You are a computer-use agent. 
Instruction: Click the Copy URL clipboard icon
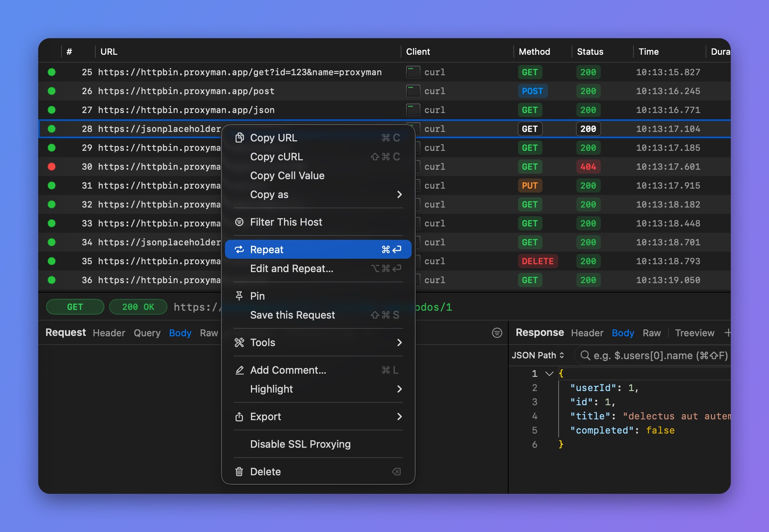[x=239, y=138]
